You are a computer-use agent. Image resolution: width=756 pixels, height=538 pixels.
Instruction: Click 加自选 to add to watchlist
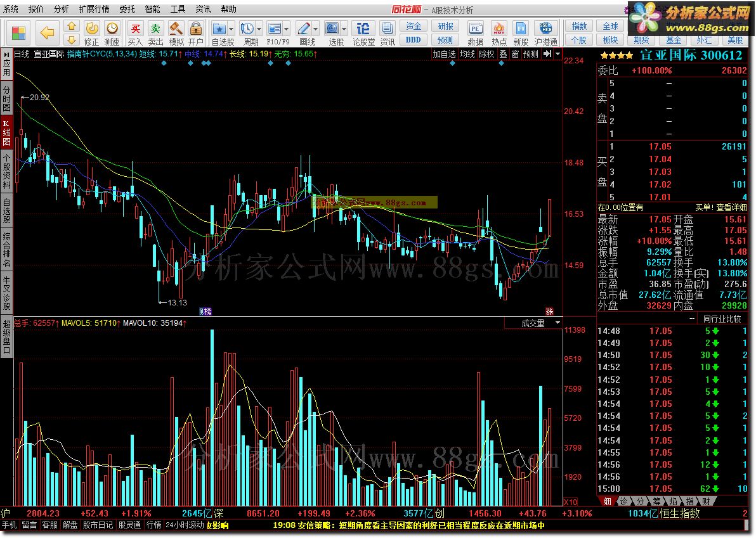tap(444, 54)
